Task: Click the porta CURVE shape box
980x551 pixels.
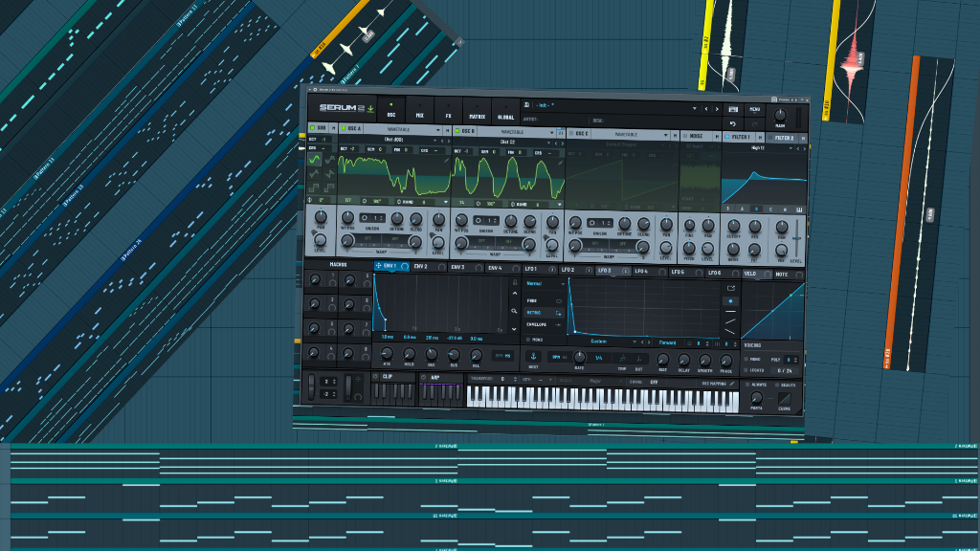Action: point(784,398)
